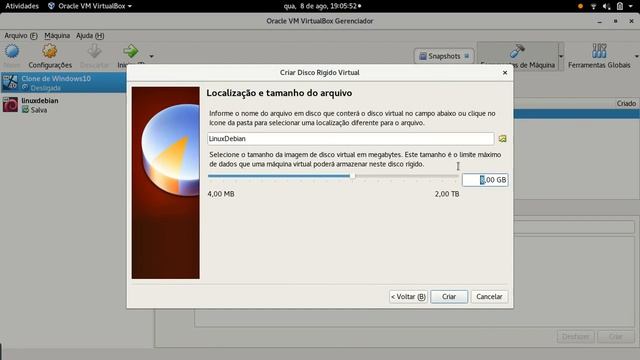The height and width of the screenshot is (360, 640).
Task: Click the LinuxDebian file name field
Action: [351, 139]
